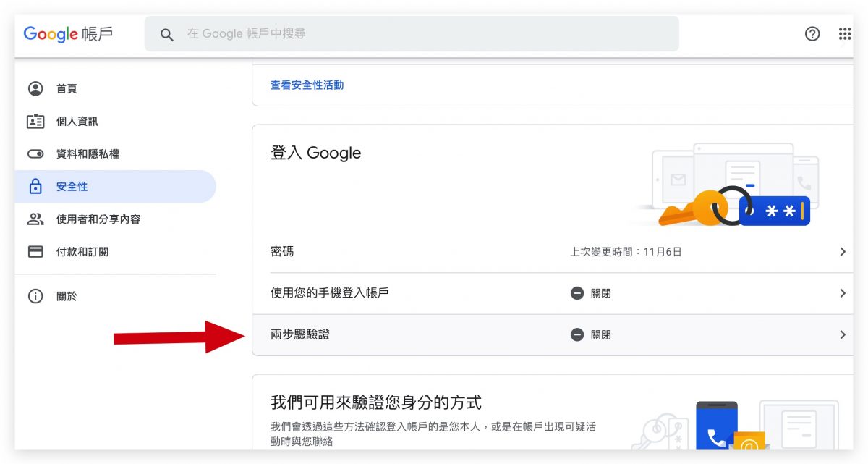Click the 付款和訂閱 credit card icon
This screenshot has height=464, width=868.
tap(35, 252)
